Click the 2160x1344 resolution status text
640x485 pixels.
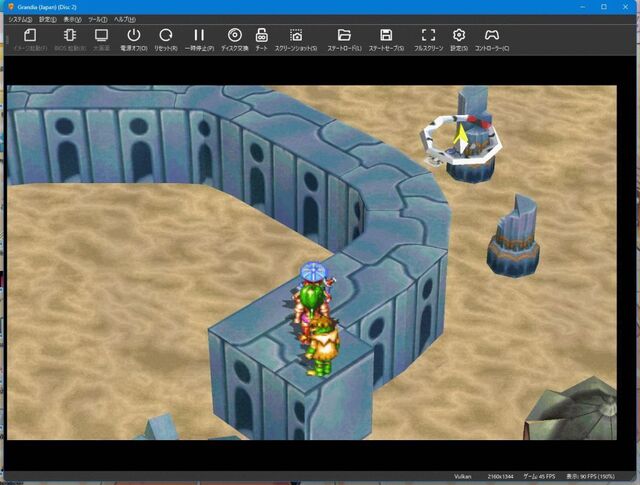[x=500, y=476]
